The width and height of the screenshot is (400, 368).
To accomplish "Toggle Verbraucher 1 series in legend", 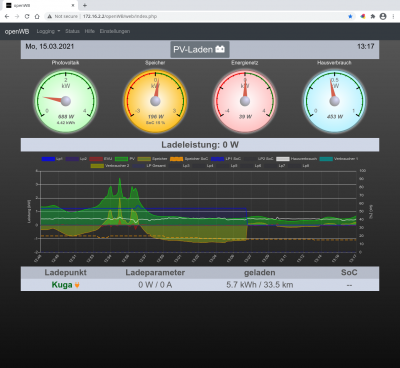I will 339,159.
